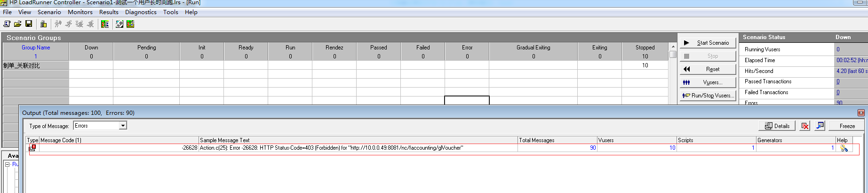The width and height of the screenshot is (868, 193).
Task: Open Load Generators via the building icon
Action: point(43,24)
